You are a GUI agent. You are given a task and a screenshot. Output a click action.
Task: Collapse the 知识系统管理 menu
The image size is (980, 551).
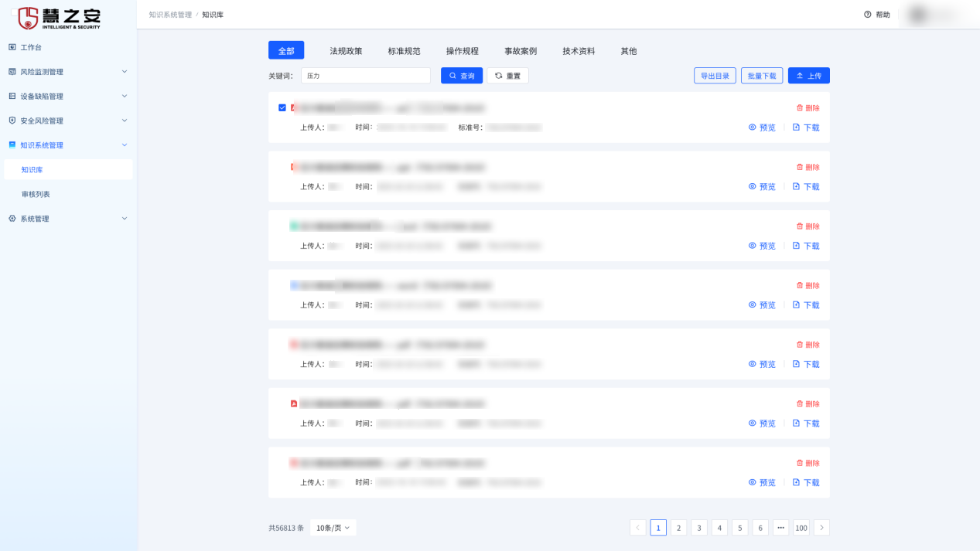point(125,145)
